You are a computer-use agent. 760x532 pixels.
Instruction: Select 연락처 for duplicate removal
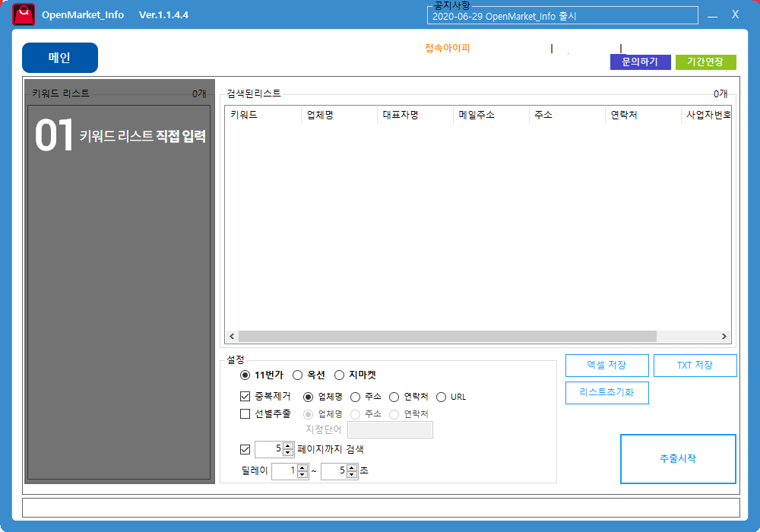point(394,397)
